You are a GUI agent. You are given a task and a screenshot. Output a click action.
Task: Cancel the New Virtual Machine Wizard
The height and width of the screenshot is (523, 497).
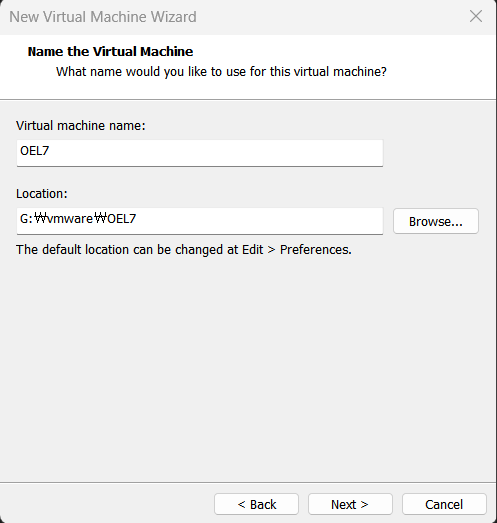(444, 504)
